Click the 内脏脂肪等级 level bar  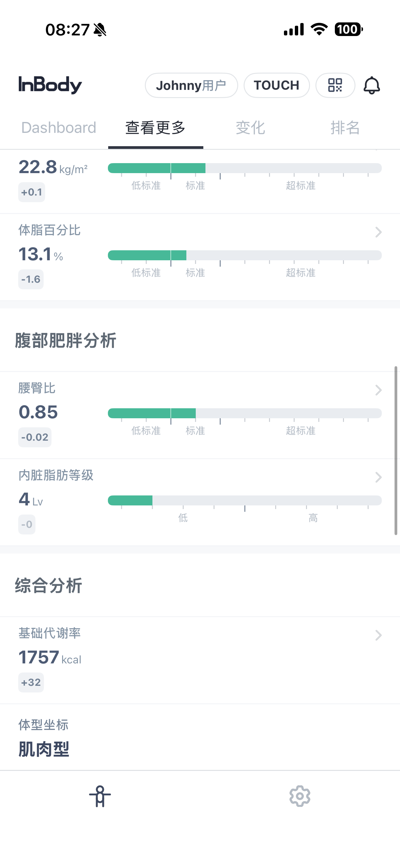coord(245,500)
